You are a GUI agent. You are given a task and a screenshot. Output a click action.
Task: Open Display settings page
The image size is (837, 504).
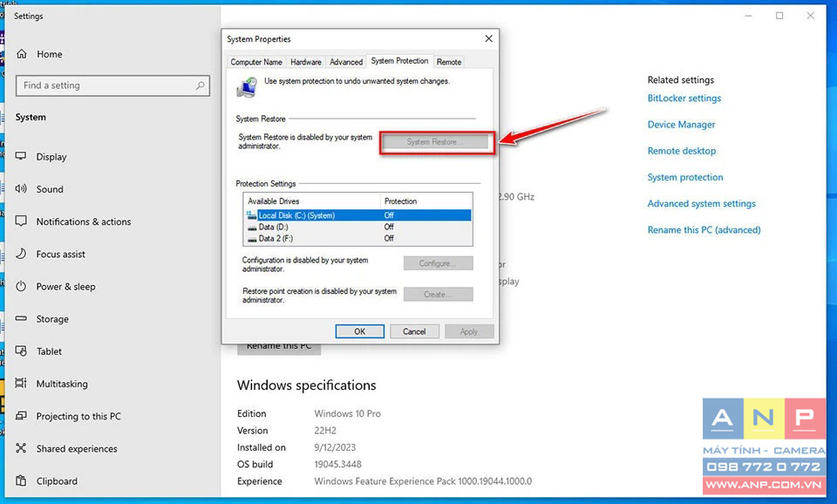point(51,157)
